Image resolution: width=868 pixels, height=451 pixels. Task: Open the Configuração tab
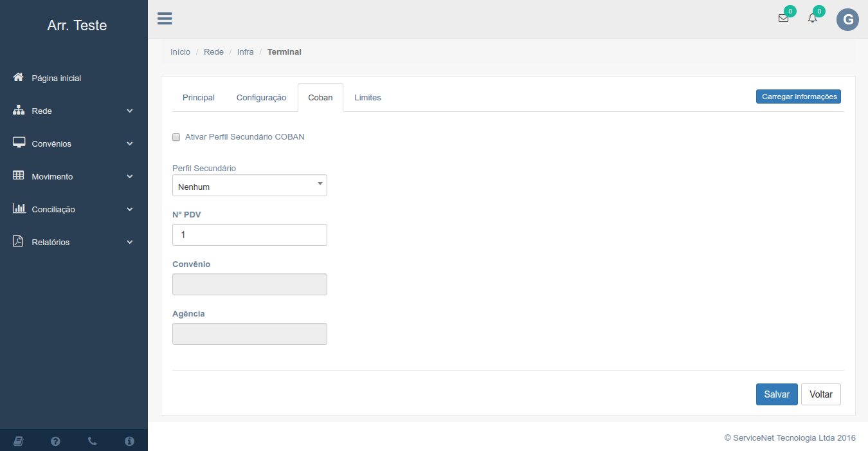(261, 98)
